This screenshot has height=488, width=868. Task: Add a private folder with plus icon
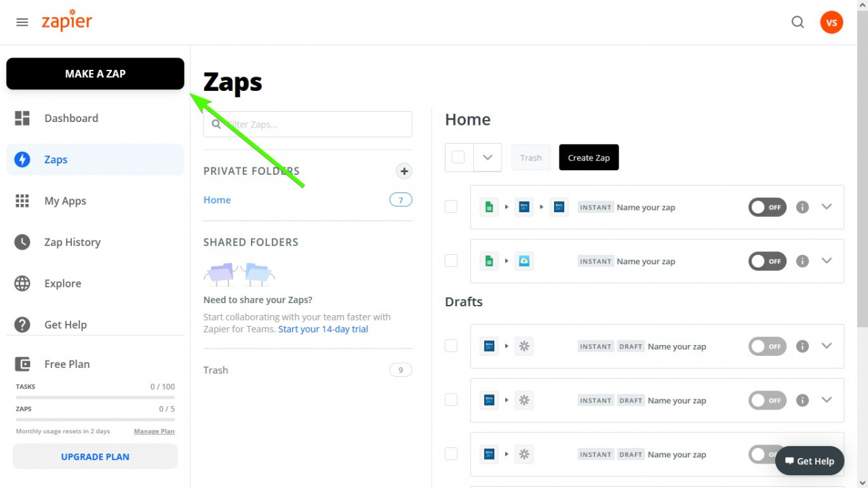point(404,171)
